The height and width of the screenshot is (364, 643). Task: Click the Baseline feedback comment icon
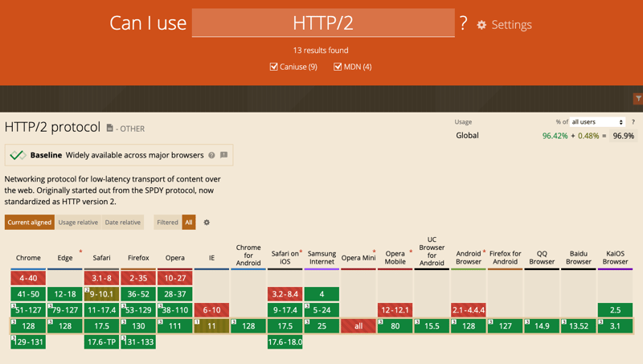[224, 155]
